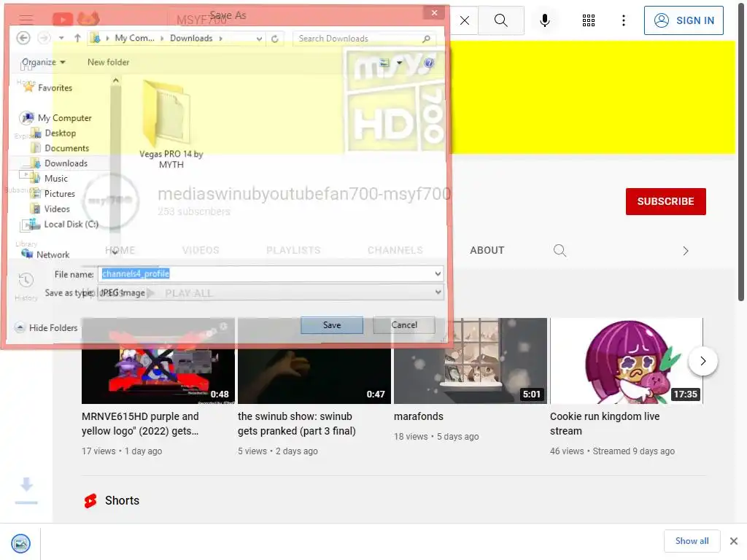Close the downloads bar

point(734,541)
